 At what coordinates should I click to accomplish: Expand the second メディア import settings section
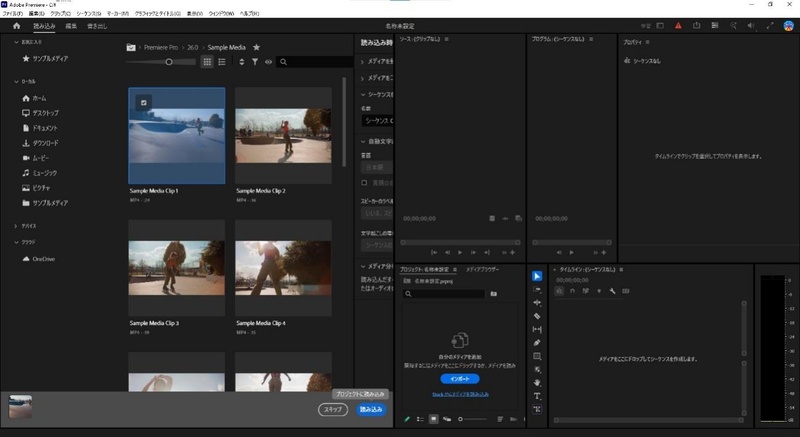(363, 78)
